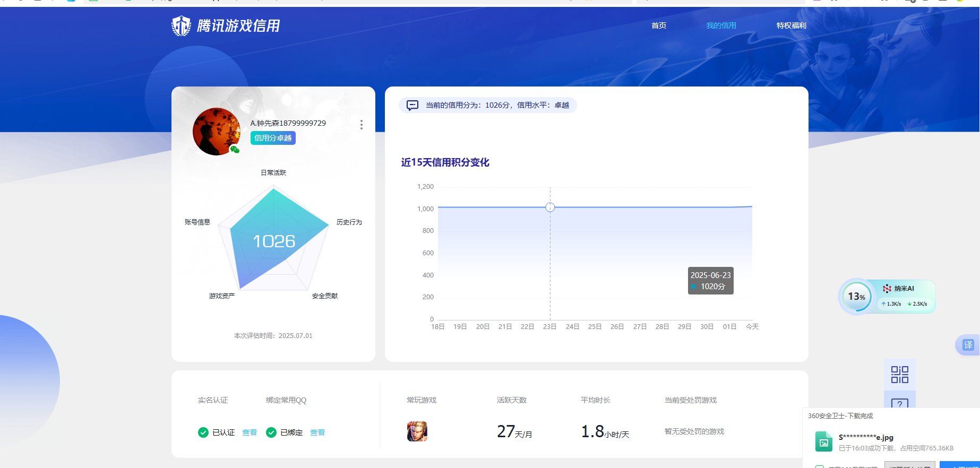Click the 查看 link beside 已绑定
980x468 pixels.
point(317,432)
